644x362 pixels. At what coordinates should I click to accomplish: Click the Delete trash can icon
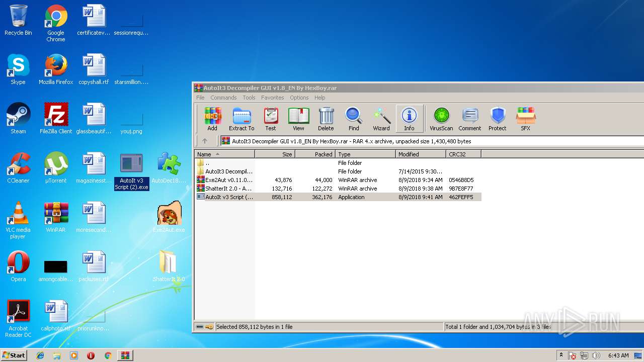tap(326, 119)
